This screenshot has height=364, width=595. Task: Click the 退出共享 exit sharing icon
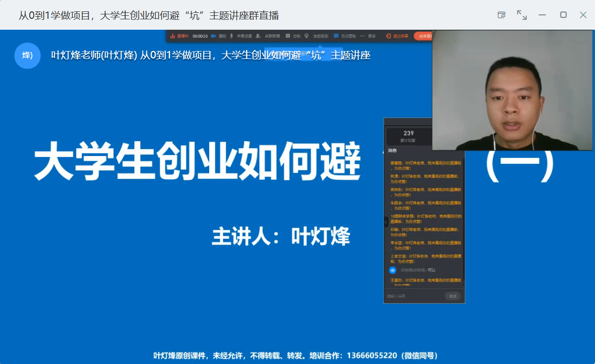[388, 36]
